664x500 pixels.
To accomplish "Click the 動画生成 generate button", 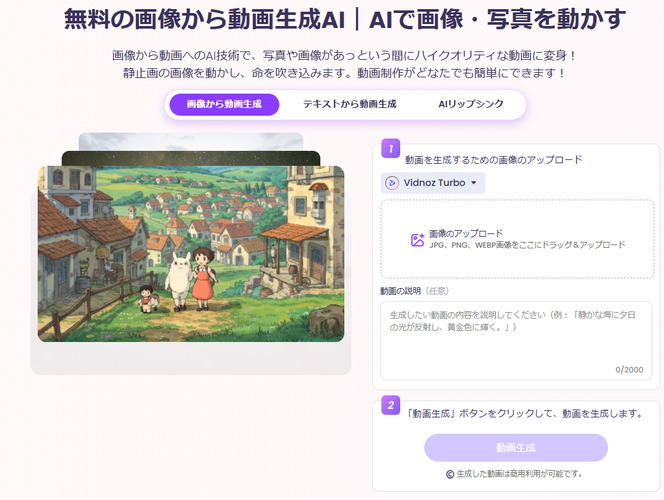I will coord(516,448).
